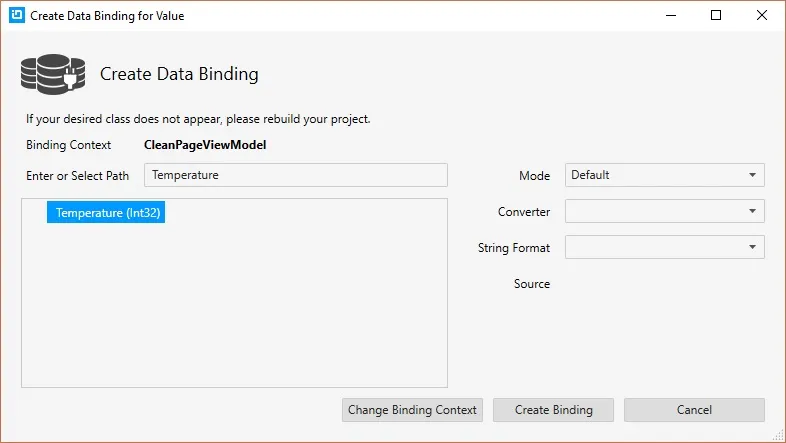Viewport: 786px width, 443px height.
Task: Click the Enter or Select Path label
Action: 78,176
